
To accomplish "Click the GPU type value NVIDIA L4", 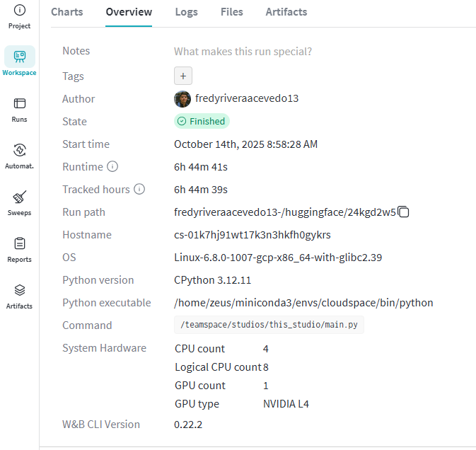I will coord(286,404).
